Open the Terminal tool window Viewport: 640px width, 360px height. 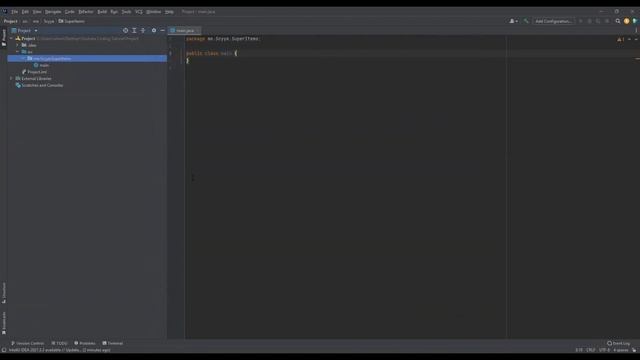tap(113, 343)
